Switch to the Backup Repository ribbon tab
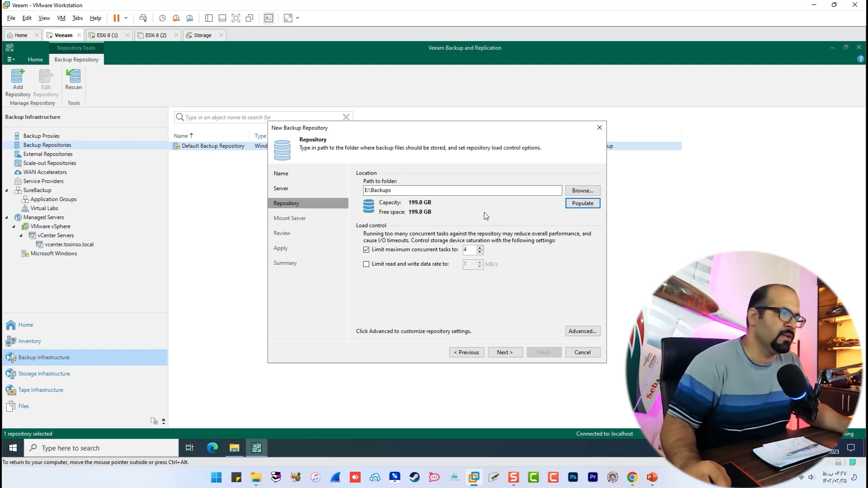 coord(76,59)
